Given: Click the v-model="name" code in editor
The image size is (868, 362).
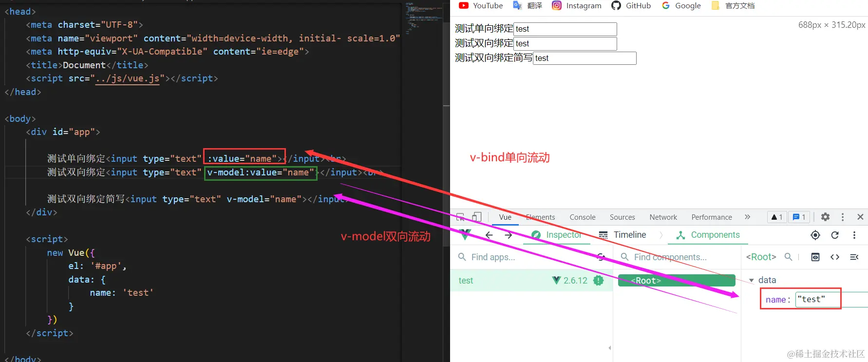Looking at the screenshot, I should [x=264, y=199].
